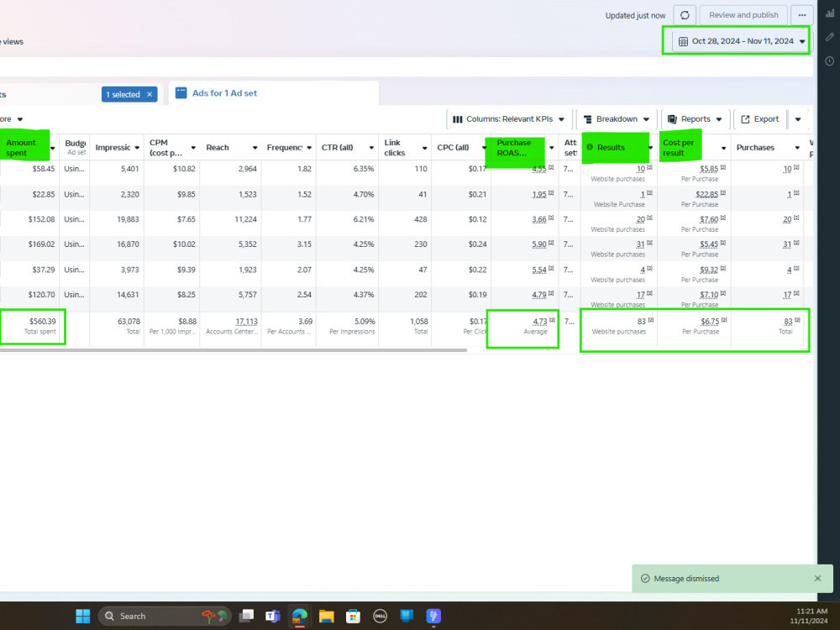This screenshot has height=630, width=840.
Task: Click the 4.55 ROAS value
Action: pos(539,169)
